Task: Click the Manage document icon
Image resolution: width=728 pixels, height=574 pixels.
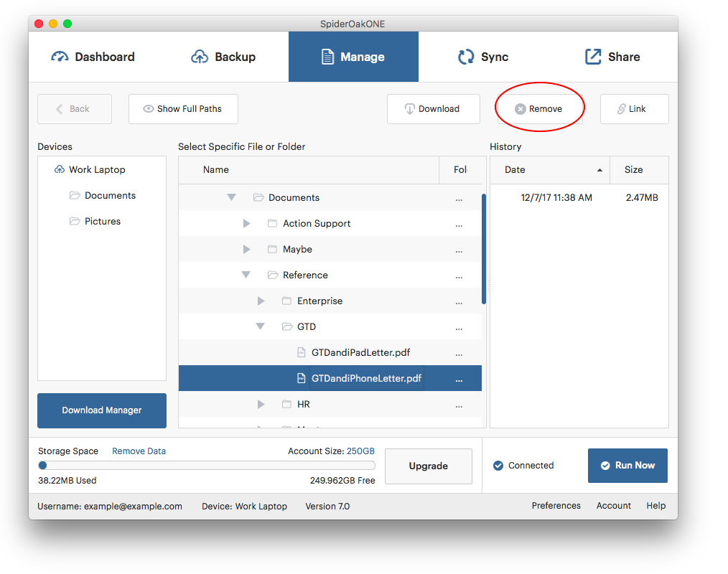Action: pos(328,57)
